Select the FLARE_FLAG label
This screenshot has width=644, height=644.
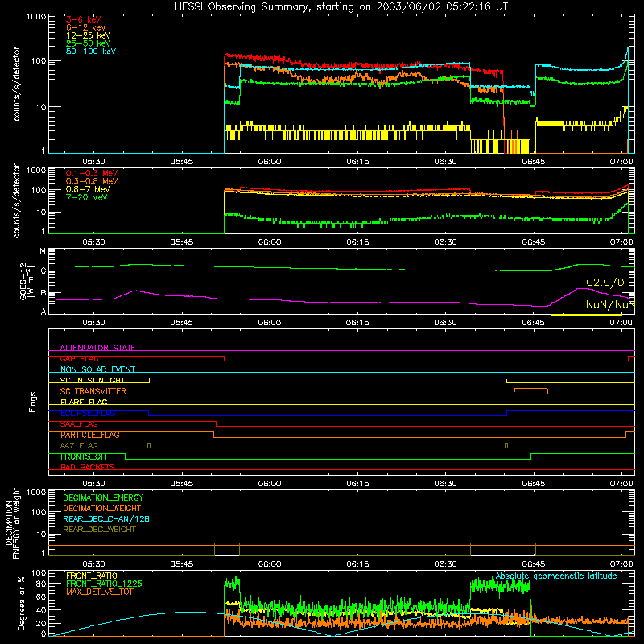coord(84,402)
